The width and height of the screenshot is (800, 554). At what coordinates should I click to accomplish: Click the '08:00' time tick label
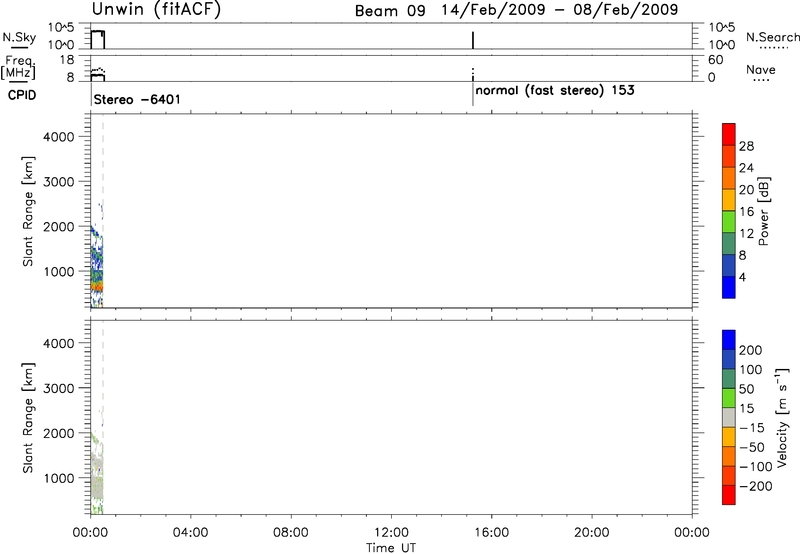tap(291, 533)
